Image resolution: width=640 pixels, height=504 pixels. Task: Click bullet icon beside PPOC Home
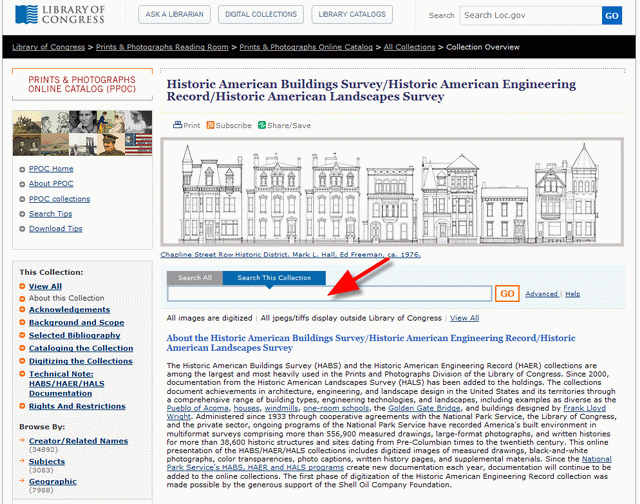pyautogui.click(x=22, y=169)
